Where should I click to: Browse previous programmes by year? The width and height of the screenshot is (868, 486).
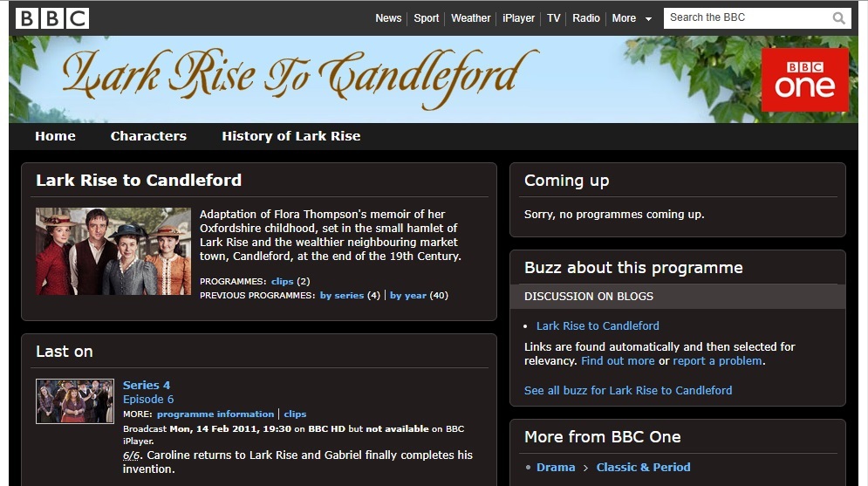click(408, 296)
